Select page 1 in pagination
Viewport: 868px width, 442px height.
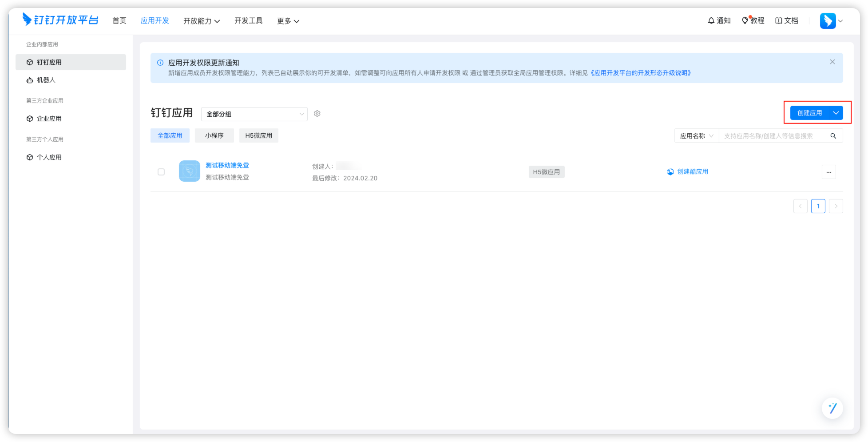pyautogui.click(x=818, y=206)
